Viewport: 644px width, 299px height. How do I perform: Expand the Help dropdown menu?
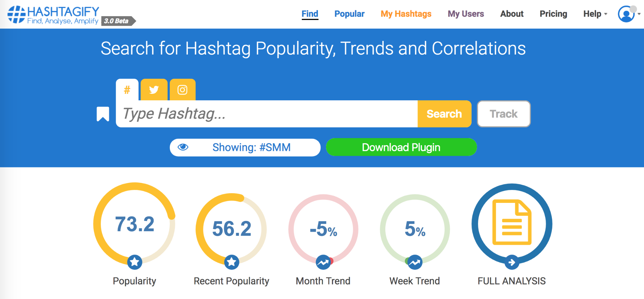click(595, 14)
